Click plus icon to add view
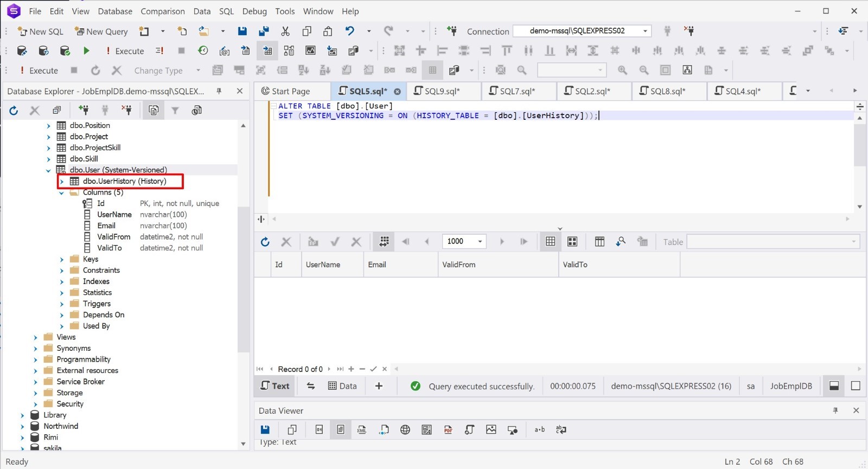868x469 pixels. pos(379,386)
